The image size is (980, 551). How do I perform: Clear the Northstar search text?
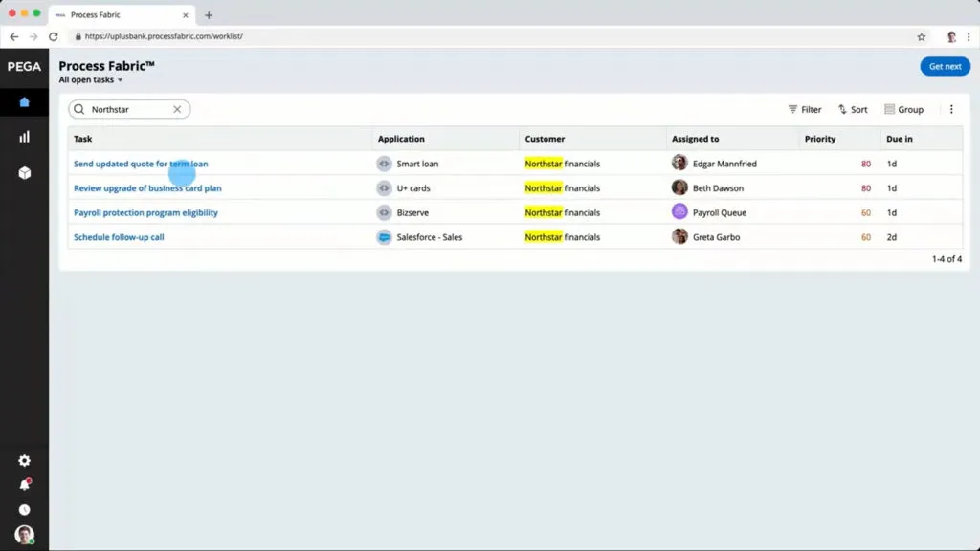[x=177, y=109]
